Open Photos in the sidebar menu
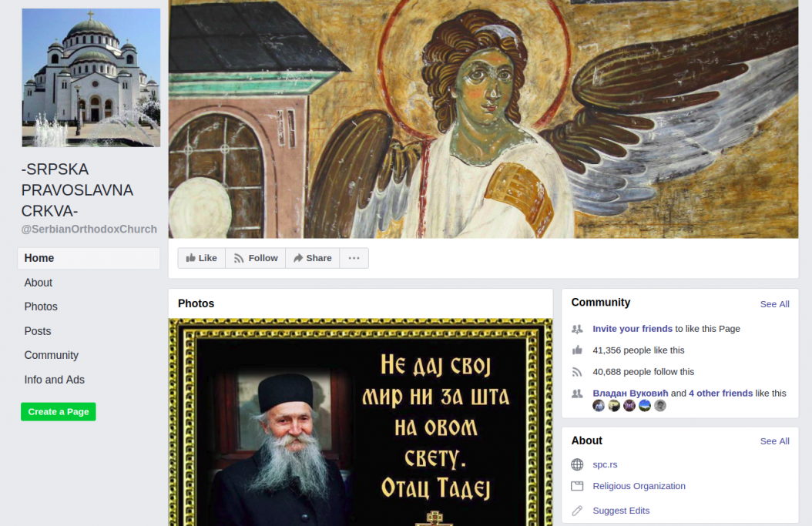This screenshot has width=812, height=526. tap(41, 307)
